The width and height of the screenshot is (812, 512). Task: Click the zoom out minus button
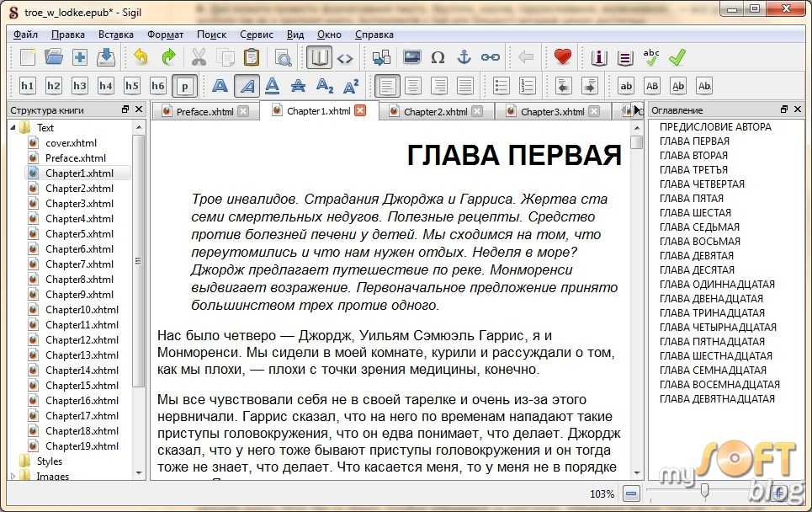(631, 493)
